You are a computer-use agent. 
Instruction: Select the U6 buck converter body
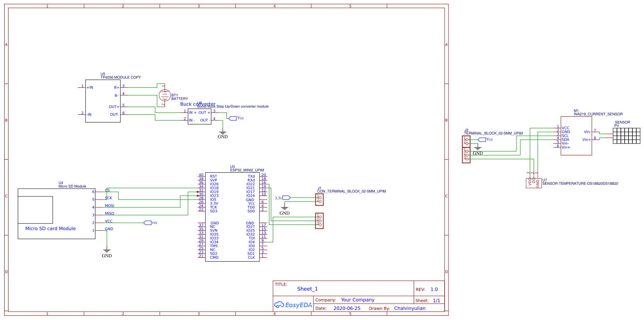[199, 116]
